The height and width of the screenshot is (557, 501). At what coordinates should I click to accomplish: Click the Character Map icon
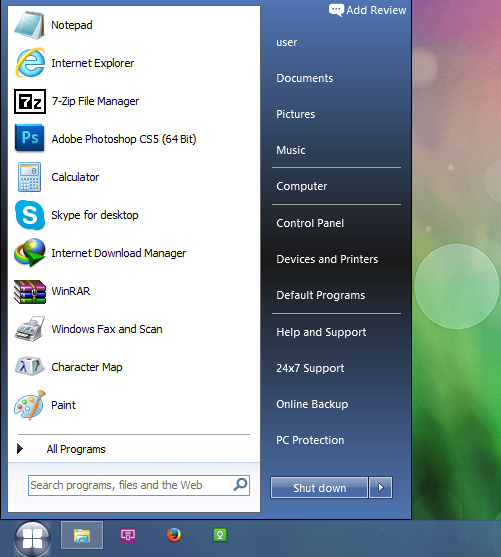point(30,366)
